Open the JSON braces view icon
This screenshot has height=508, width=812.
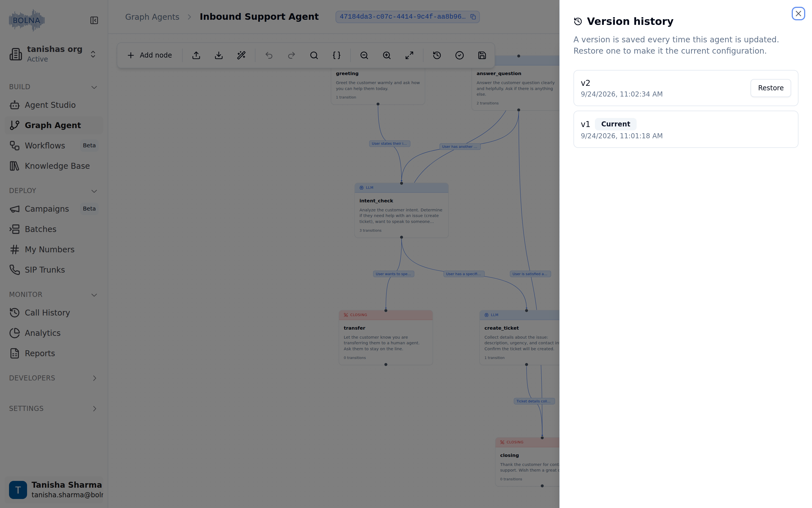337,55
